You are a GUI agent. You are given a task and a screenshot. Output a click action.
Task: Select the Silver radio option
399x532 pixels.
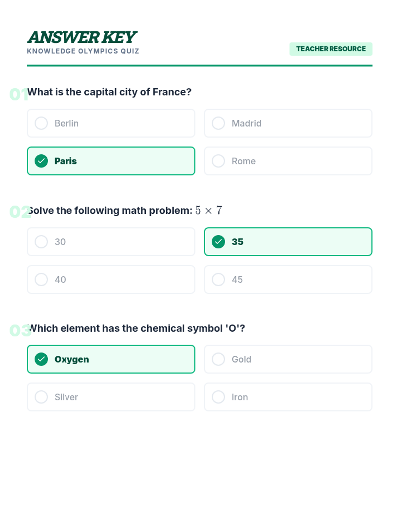[41, 397]
